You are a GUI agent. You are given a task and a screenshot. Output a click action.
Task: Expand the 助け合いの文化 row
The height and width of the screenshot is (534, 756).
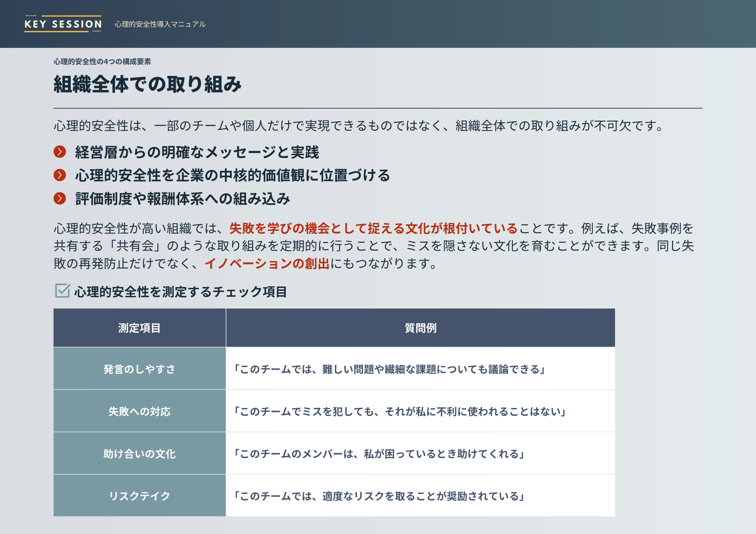coord(139,454)
